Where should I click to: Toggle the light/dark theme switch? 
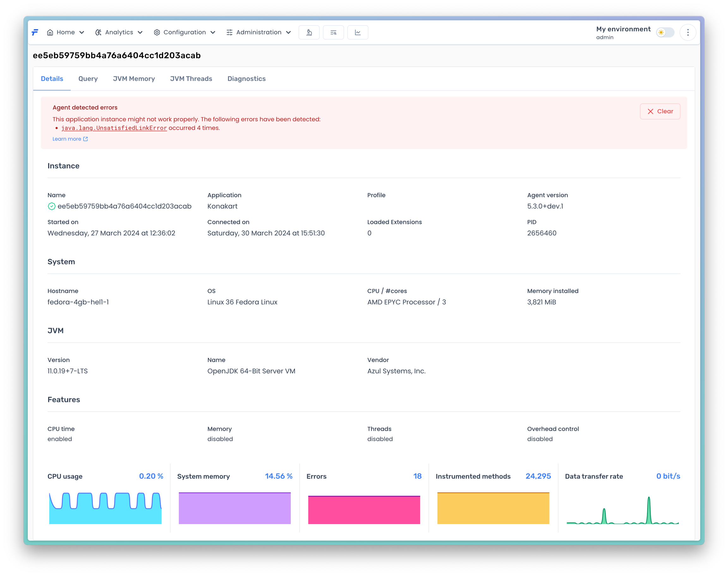tap(665, 33)
